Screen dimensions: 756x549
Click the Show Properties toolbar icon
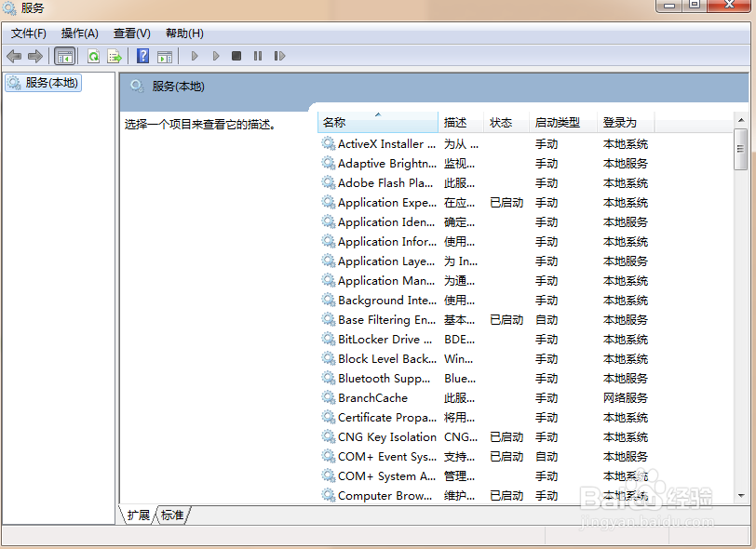pos(164,56)
